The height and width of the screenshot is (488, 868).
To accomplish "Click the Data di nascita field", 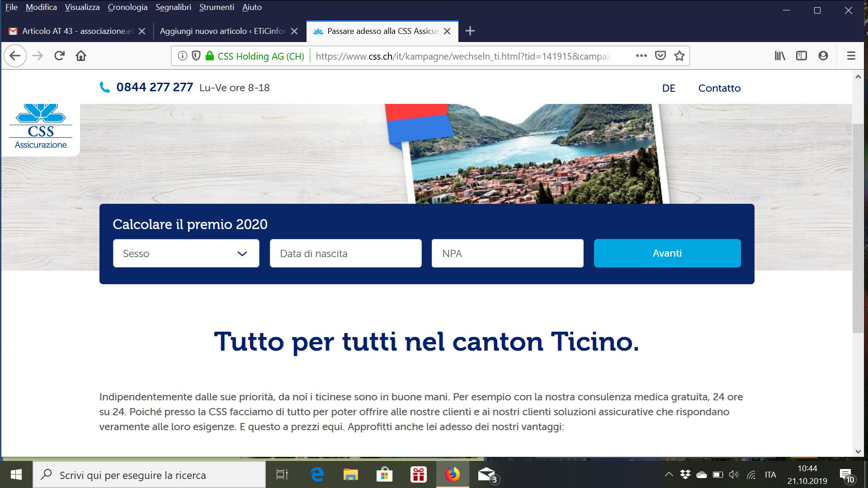I will pos(346,253).
